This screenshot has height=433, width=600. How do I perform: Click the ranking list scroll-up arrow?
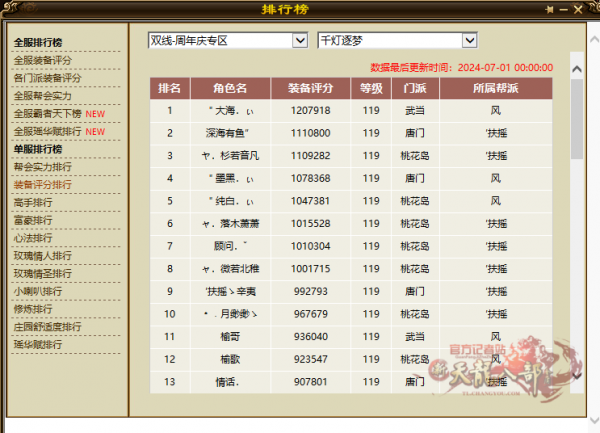point(577,69)
